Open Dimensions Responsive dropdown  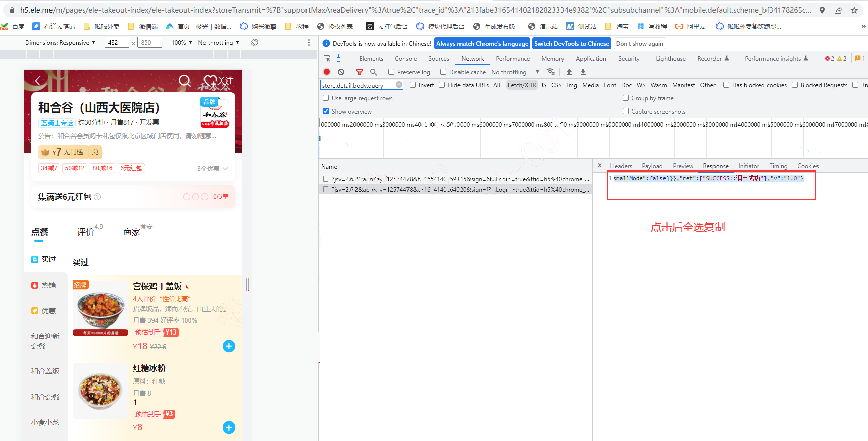coord(60,42)
